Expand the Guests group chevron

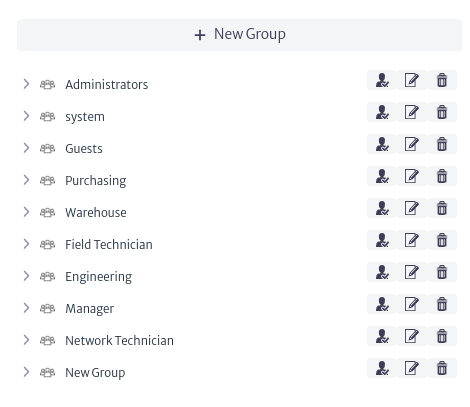[26, 148]
